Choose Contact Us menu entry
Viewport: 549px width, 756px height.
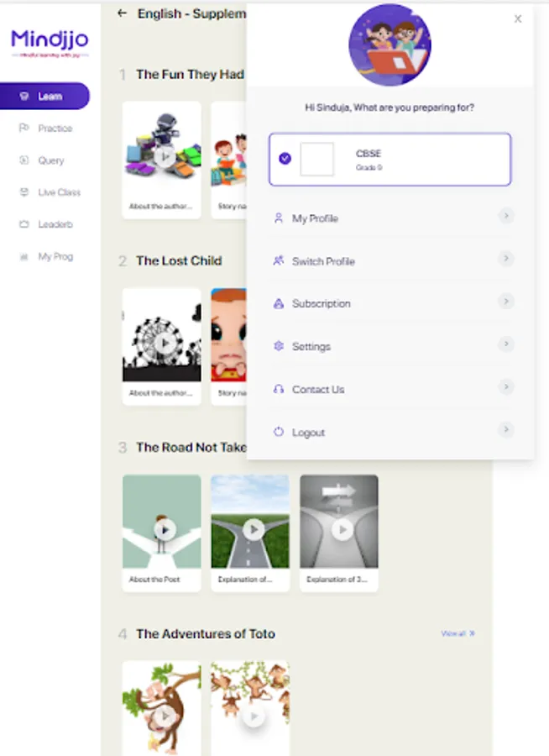point(317,389)
